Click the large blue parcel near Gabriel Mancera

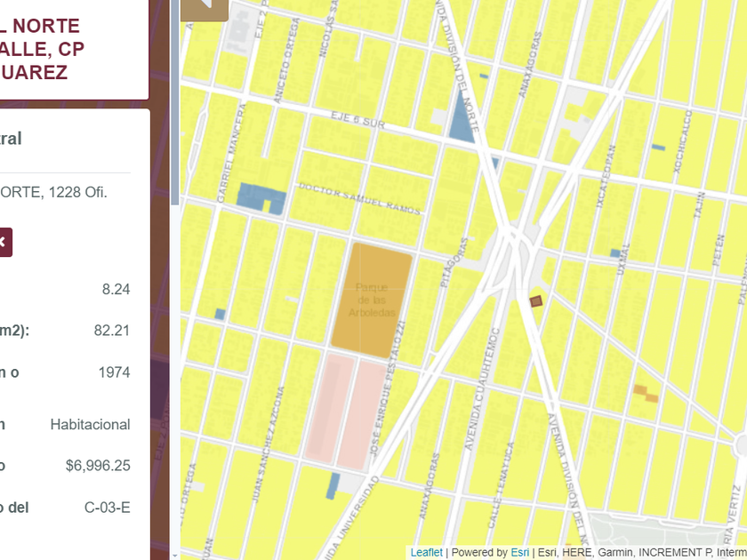tap(260, 197)
